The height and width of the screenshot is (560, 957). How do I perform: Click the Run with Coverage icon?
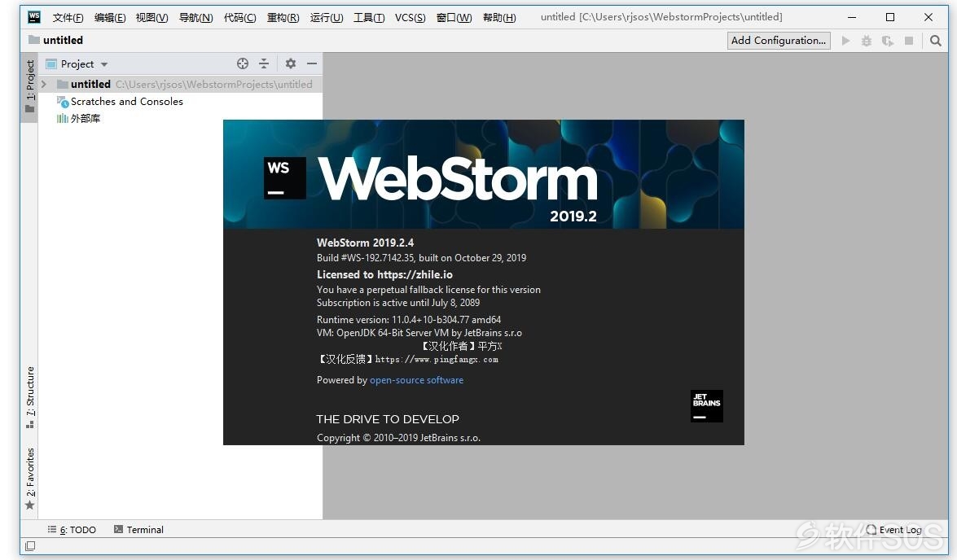888,41
